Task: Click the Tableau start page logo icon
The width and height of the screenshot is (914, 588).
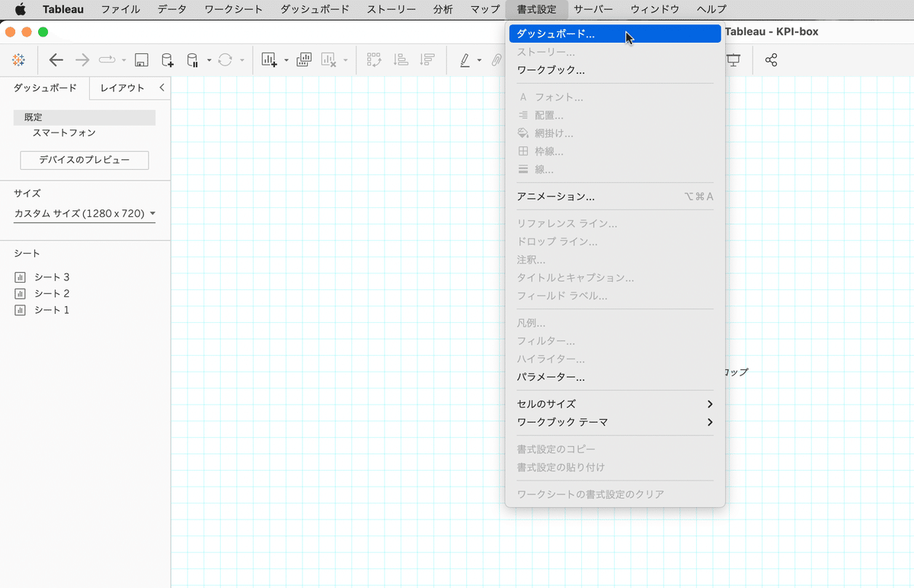Action: coord(19,60)
